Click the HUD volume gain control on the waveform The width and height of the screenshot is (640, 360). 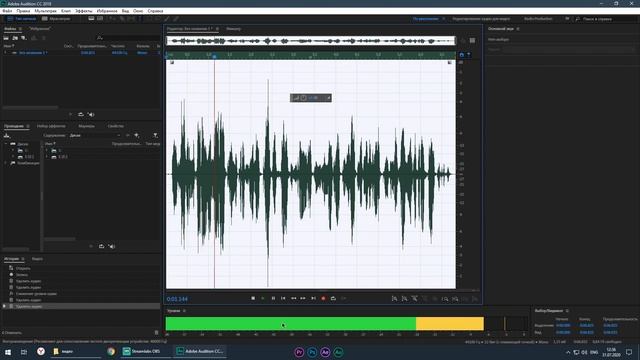tap(311, 98)
